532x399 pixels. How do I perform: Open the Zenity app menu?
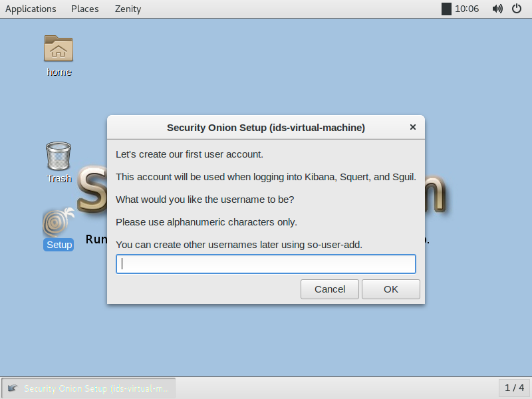128,9
